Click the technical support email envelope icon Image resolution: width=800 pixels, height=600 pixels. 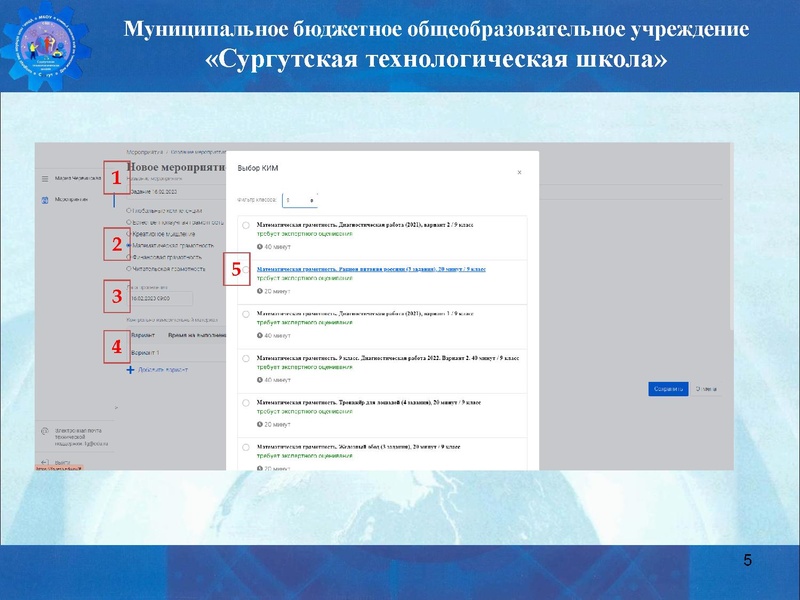(46, 431)
